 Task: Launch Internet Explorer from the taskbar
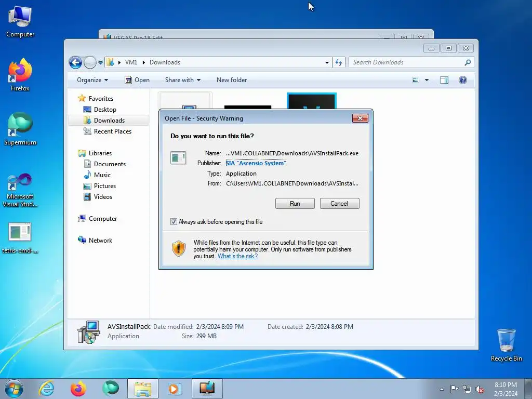coord(46,389)
